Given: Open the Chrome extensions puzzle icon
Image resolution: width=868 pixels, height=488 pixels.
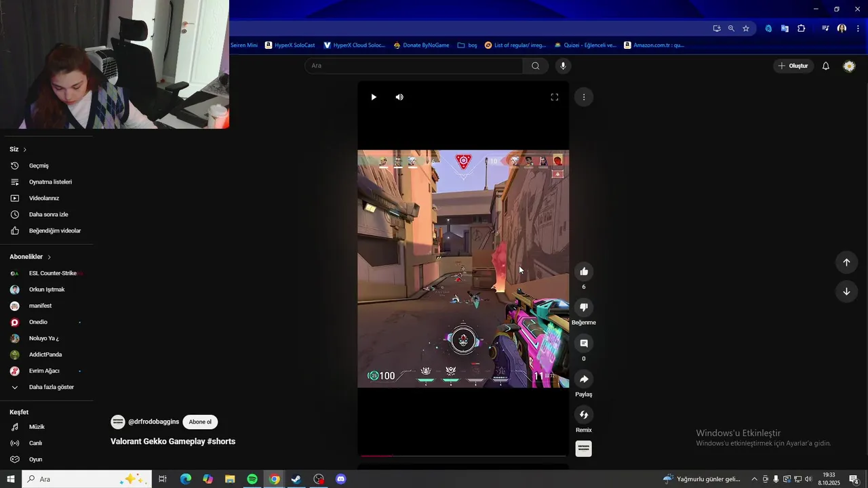Looking at the screenshot, I should click(x=802, y=28).
